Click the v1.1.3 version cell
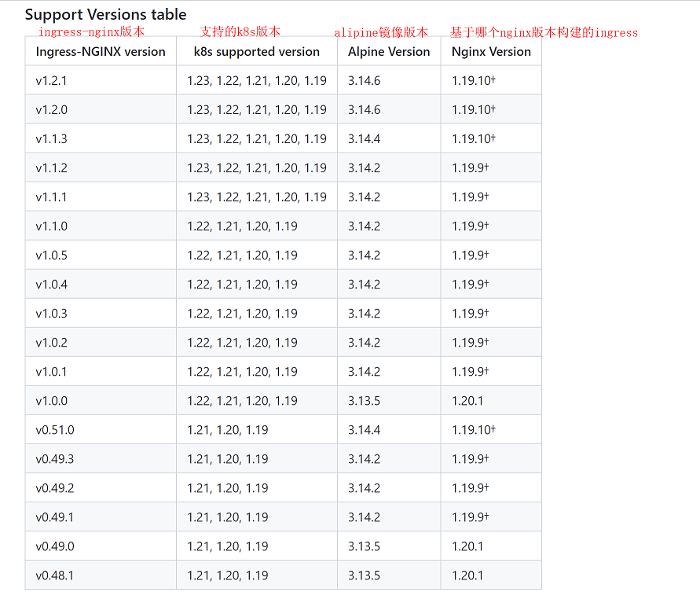 [52, 139]
